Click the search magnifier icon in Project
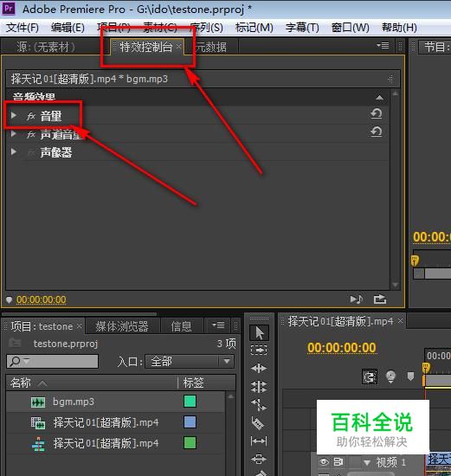 tap(16, 361)
